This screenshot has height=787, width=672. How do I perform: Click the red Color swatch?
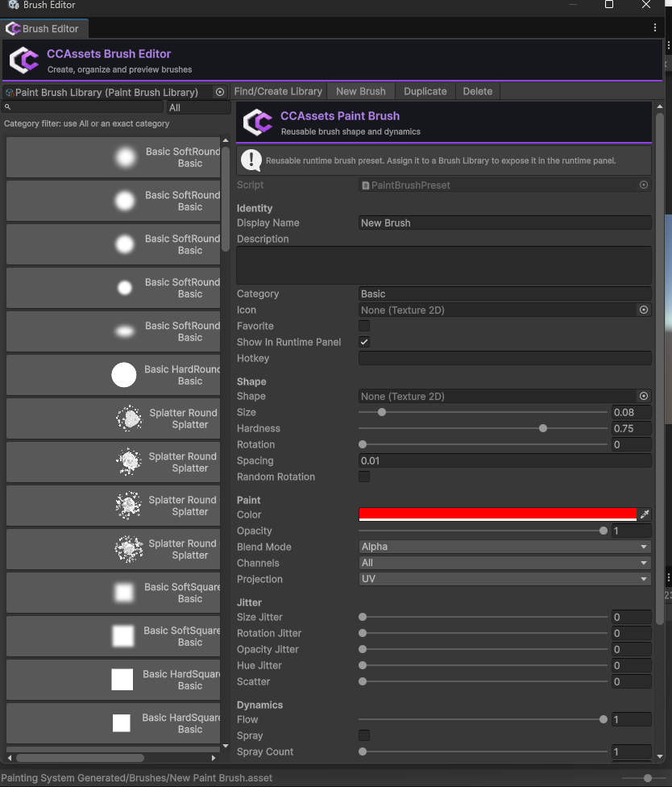pyautogui.click(x=497, y=514)
